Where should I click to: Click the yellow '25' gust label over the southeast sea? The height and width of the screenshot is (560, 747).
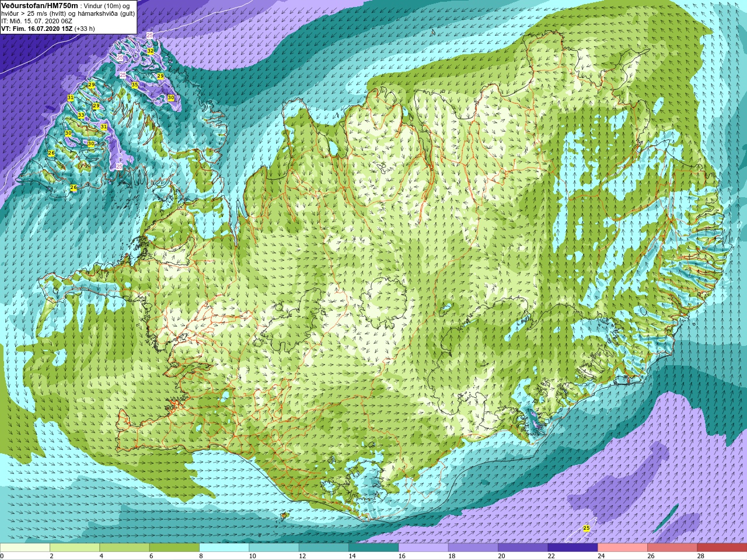click(587, 528)
